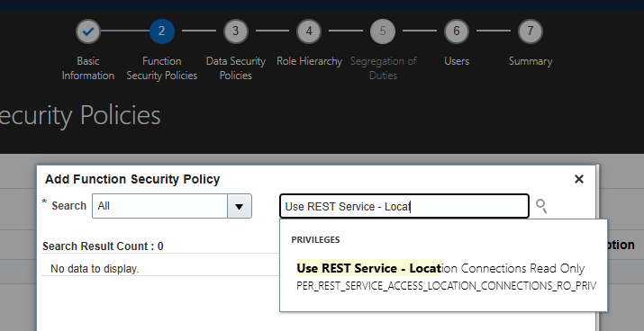
Task: Click the 'Add Function Security Policy' dialog title
Action: pyautogui.click(x=132, y=179)
